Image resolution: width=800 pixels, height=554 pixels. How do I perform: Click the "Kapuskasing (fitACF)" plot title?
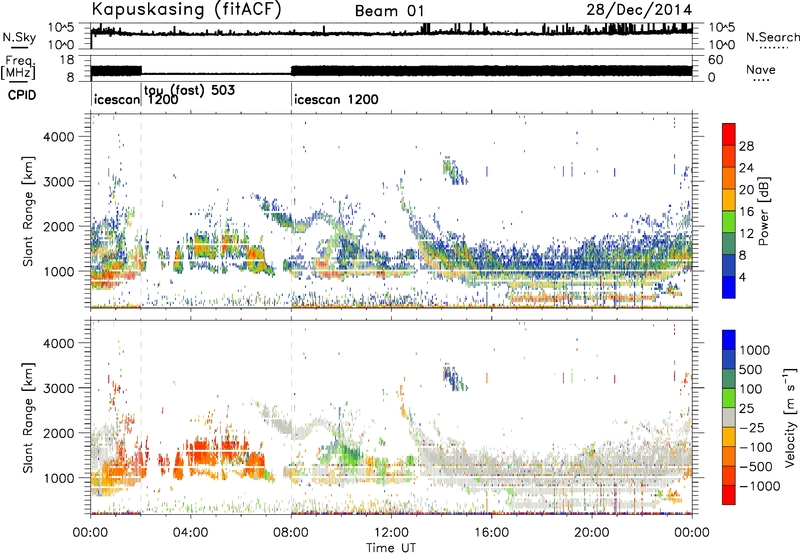tap(186, 9)
